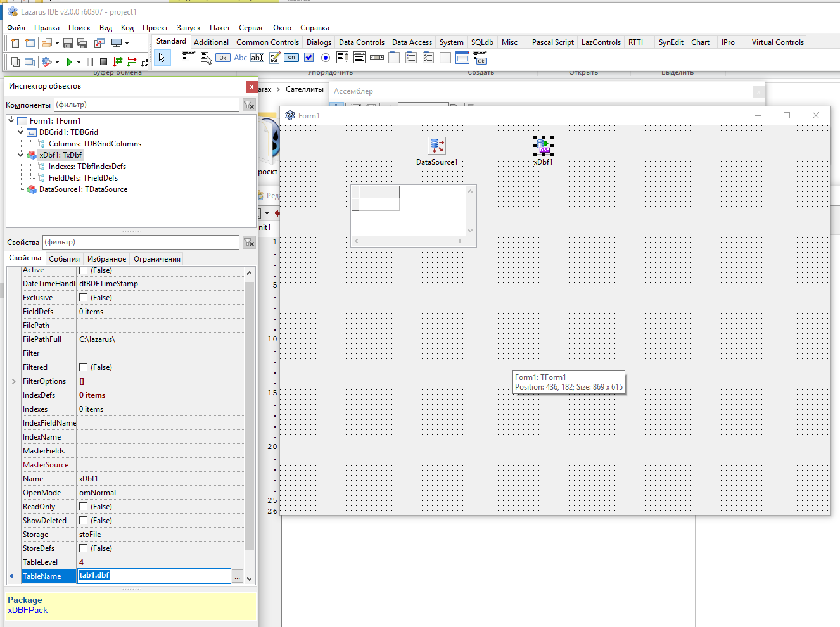Click the build mode gear icon
Viewport: 840px width, 627px height.
pyautogui.click(x=46, y=62)
